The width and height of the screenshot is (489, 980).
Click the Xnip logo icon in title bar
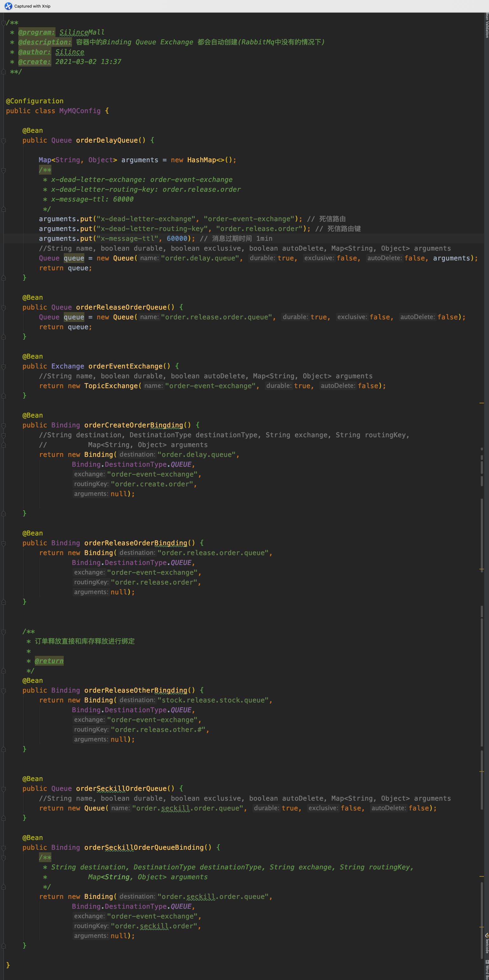tap(8, 6)
